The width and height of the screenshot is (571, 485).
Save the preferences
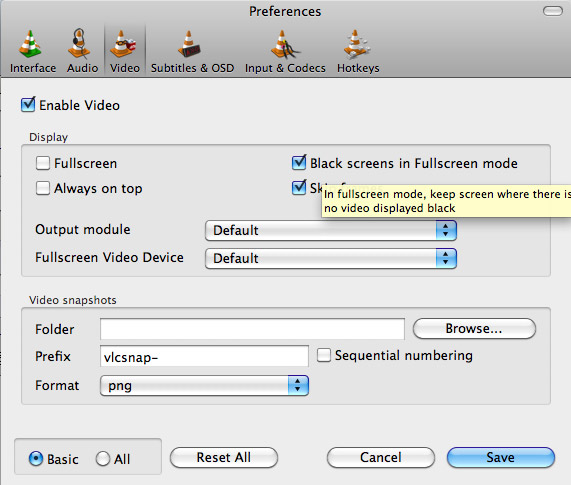[x=501, y=457]
